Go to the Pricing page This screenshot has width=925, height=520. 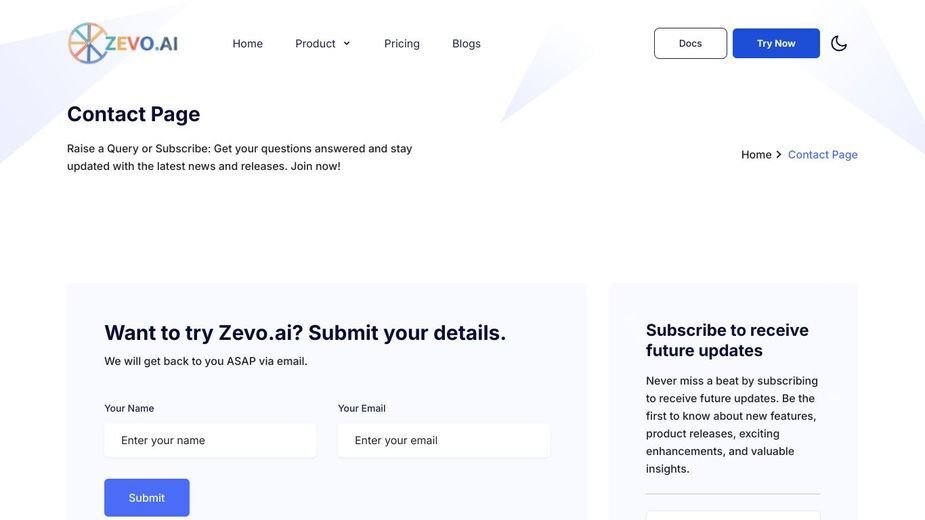tap(402, 44)
